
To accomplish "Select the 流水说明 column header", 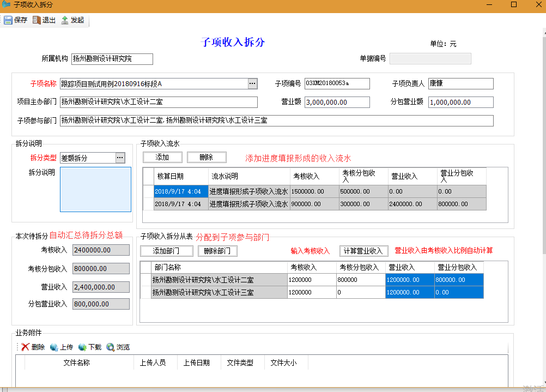I will (x=249, y=176).
